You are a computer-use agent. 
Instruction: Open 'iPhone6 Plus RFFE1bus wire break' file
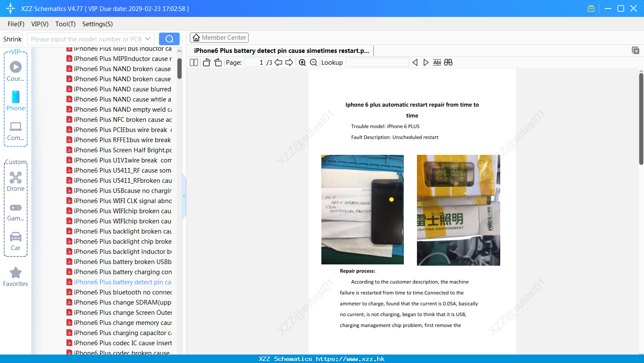119,140
